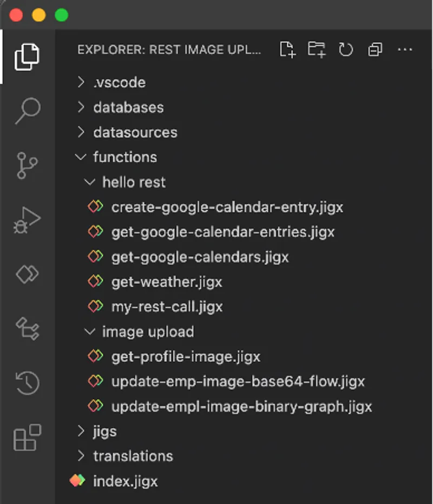Open update-empl-image-binary-graph.jigx
Viewport: 433px width, 504px height.
coord(241,406)
